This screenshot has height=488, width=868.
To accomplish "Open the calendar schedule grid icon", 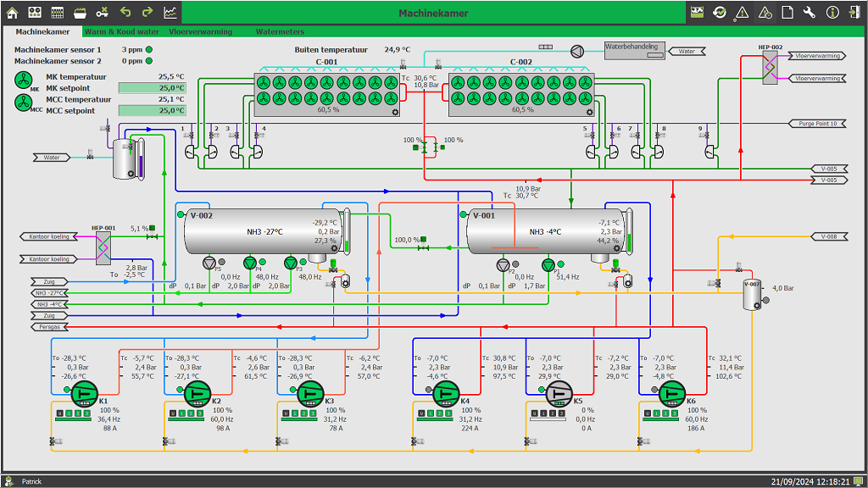I will pyautogui.click(x=57, y=12).
